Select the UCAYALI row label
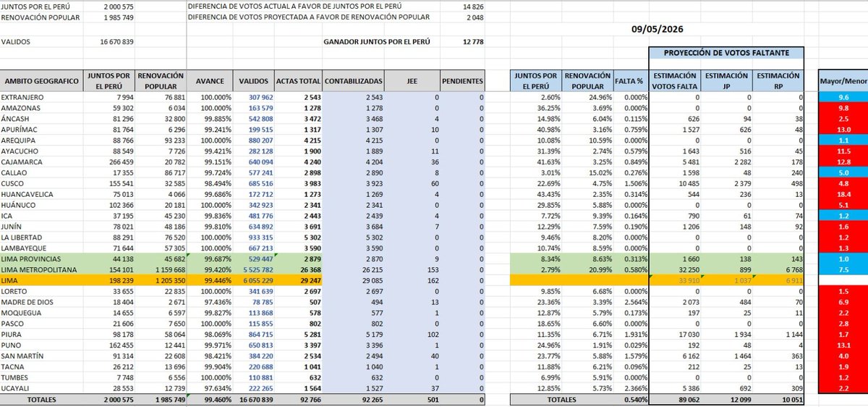This screenshot has width=868, height=407. 18,390
